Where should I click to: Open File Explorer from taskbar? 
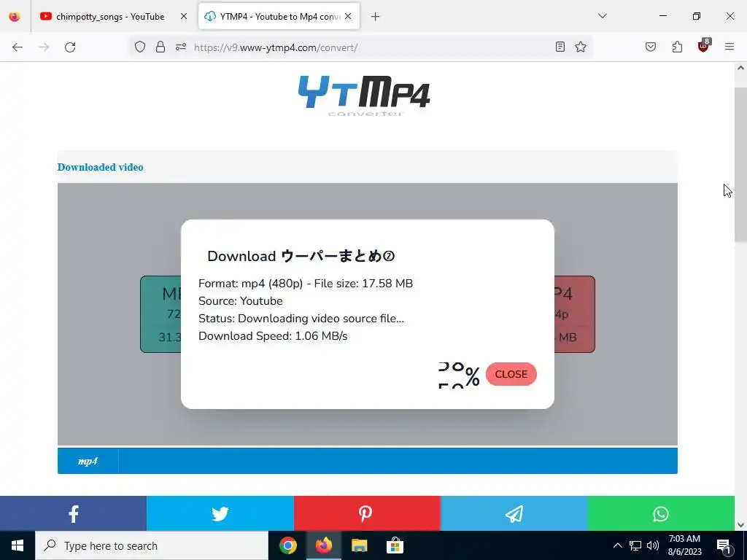pyautogui.click(x=359, y=545)
